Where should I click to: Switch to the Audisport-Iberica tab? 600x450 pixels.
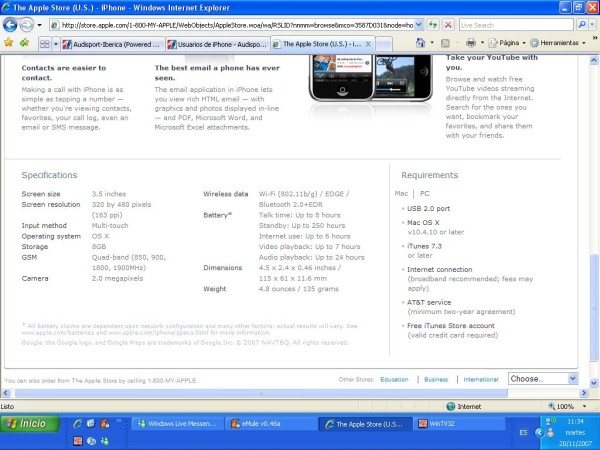112,44
